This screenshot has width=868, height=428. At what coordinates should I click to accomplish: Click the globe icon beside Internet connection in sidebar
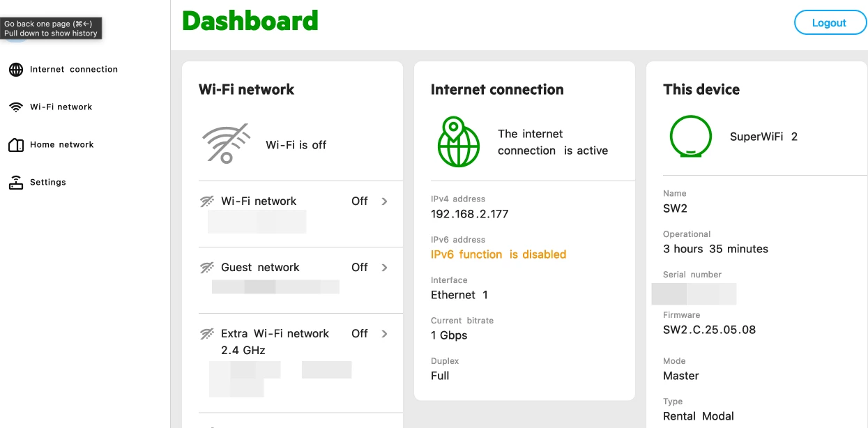pos(15,70)
